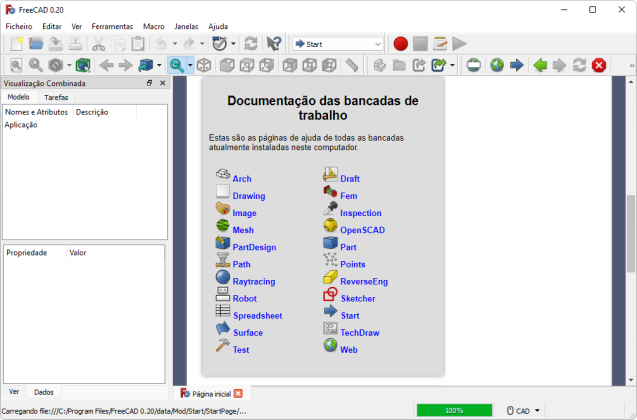Expand the export link dropdown arrow
This screenshot has height=420, width=637.
452,65
